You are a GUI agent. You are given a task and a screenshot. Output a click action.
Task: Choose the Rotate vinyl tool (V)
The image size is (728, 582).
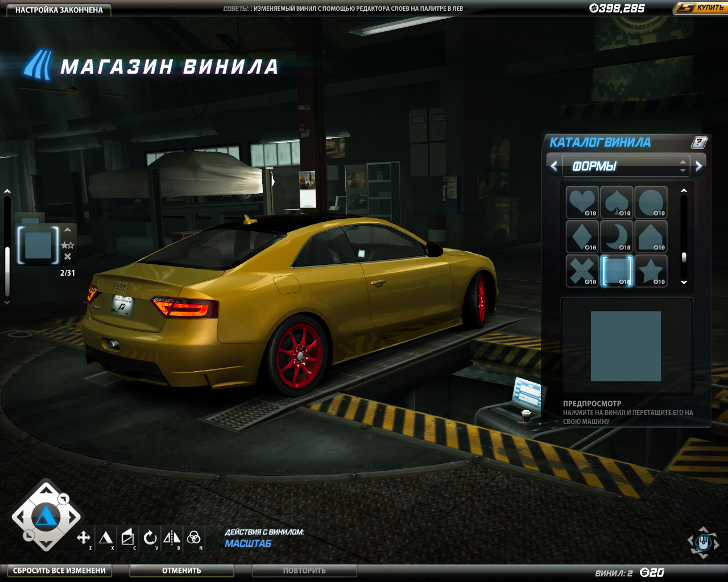pos(150,538)
